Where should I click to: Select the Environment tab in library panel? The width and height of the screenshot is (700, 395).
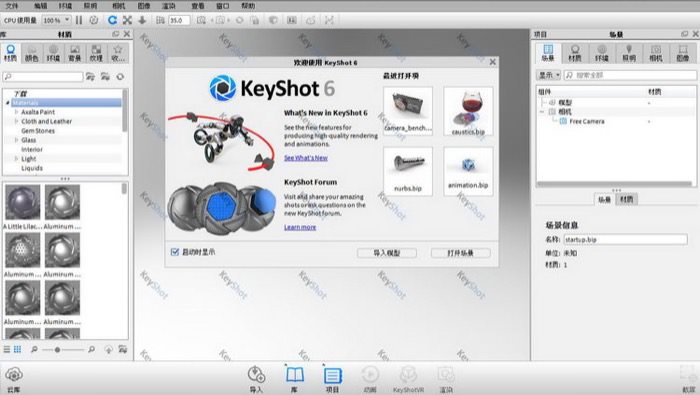pos(53,53)
